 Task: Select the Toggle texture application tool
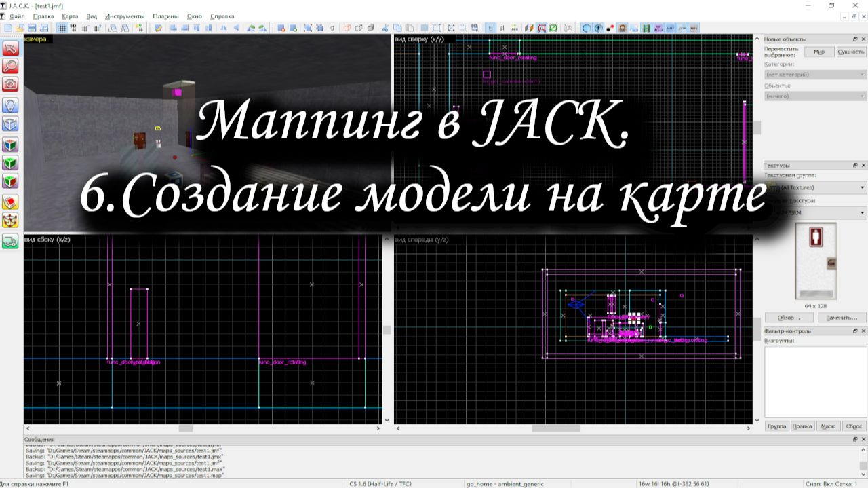point(10,145)
